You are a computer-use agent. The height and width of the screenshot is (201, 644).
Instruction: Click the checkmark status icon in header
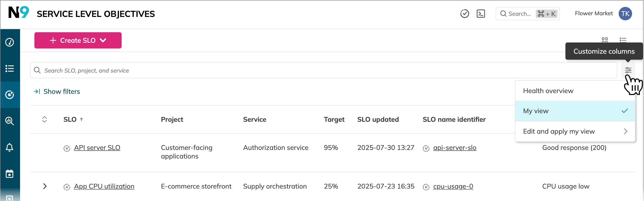point(465,14)
